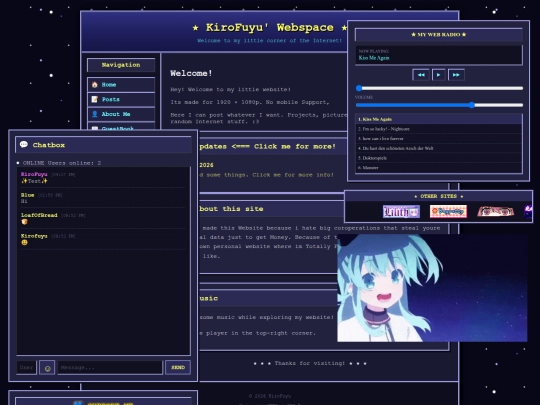Image resolution: width=540 pixels, height=405 pixels.
Task: Select playlist track 4 Du hast den schönsten
Action: coord(439,148)
